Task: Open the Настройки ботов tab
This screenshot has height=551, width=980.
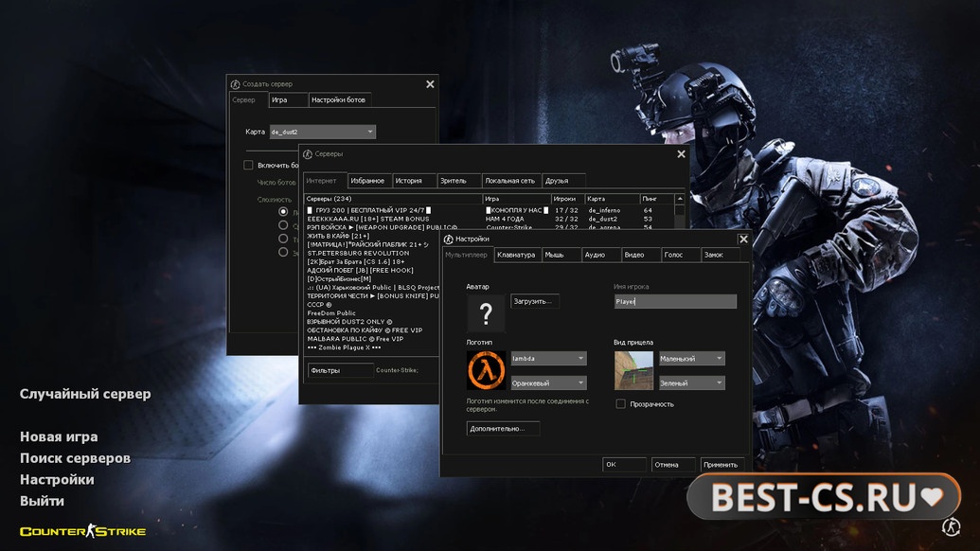Action: point(339,100)
